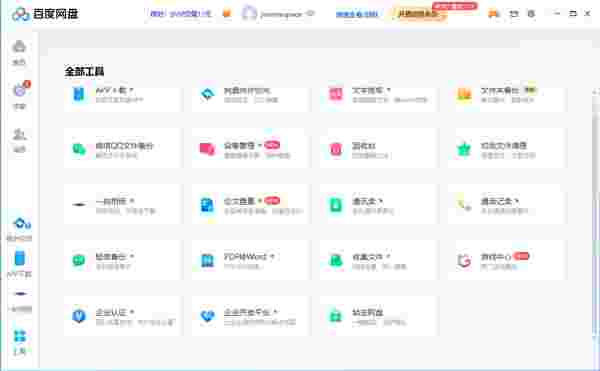This screenshot has width=600, height=371.
Task: Open the 垃圾文件清理 green star icon
Action: [464, 149]
